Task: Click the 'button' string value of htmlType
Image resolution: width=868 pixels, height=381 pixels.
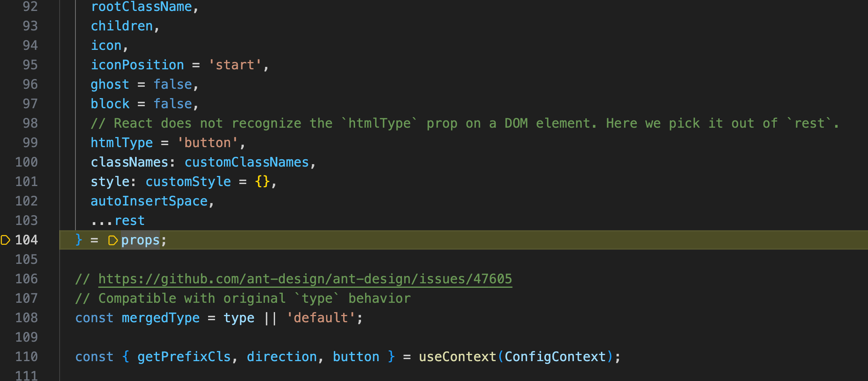Action: pos(207,143)
